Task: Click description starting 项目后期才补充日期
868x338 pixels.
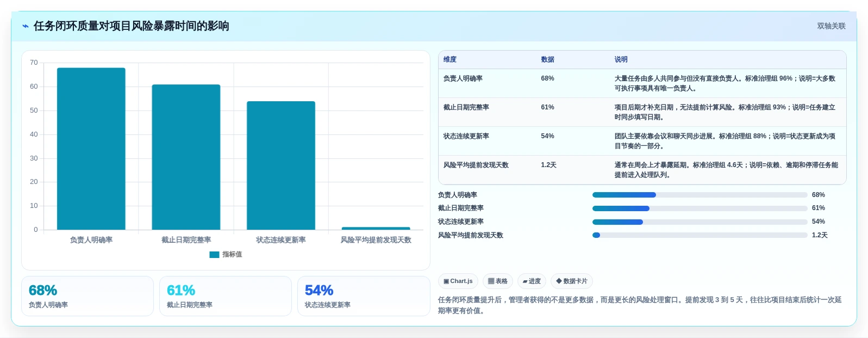Action: click(725, 112)
